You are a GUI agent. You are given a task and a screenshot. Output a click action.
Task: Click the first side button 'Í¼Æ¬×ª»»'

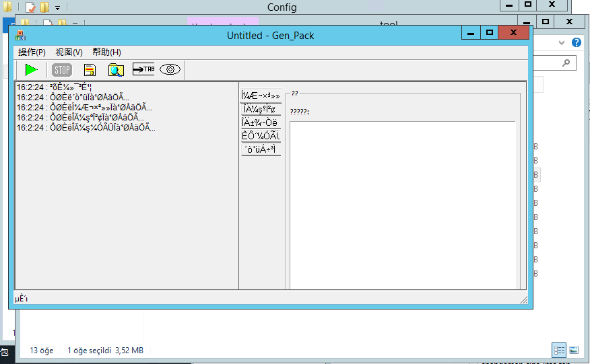point(261,96)
